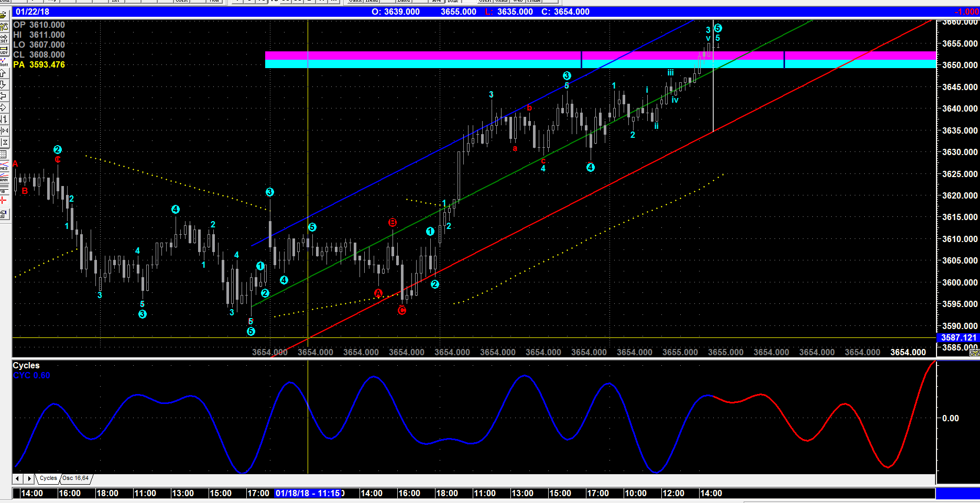Select the LINES drawing tool
Screen dimensions: 980x503
4,165
